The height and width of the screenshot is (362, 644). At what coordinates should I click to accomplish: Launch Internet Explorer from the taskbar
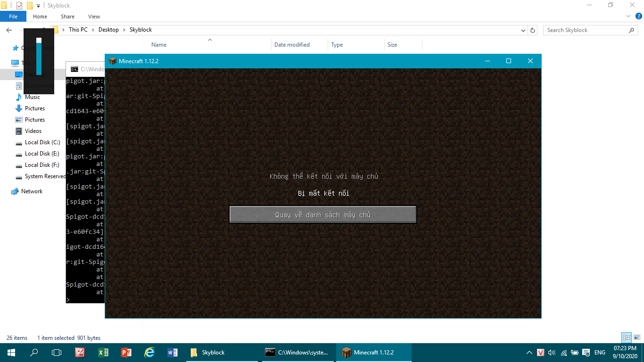point(149,353)
